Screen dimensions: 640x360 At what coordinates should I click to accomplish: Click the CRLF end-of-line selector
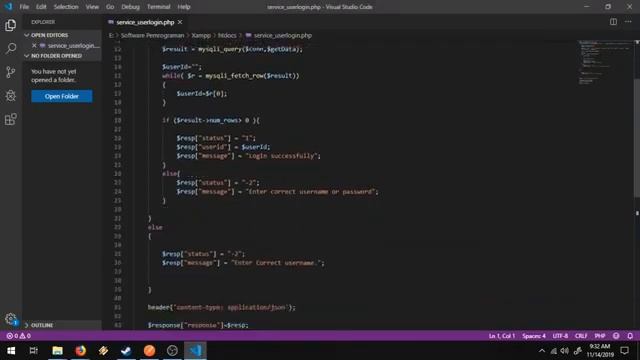pos(581,336)
